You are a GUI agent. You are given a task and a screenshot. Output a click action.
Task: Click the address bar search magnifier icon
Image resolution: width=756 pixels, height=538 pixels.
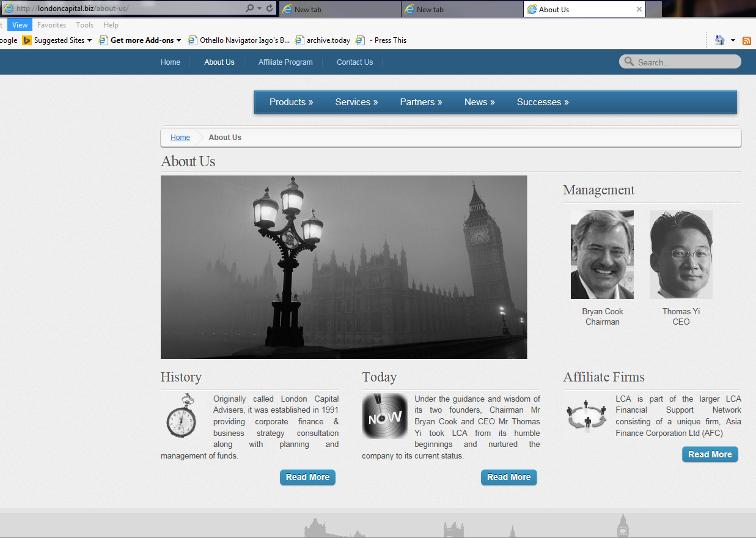pyautogui.click(x=249, y=9)
